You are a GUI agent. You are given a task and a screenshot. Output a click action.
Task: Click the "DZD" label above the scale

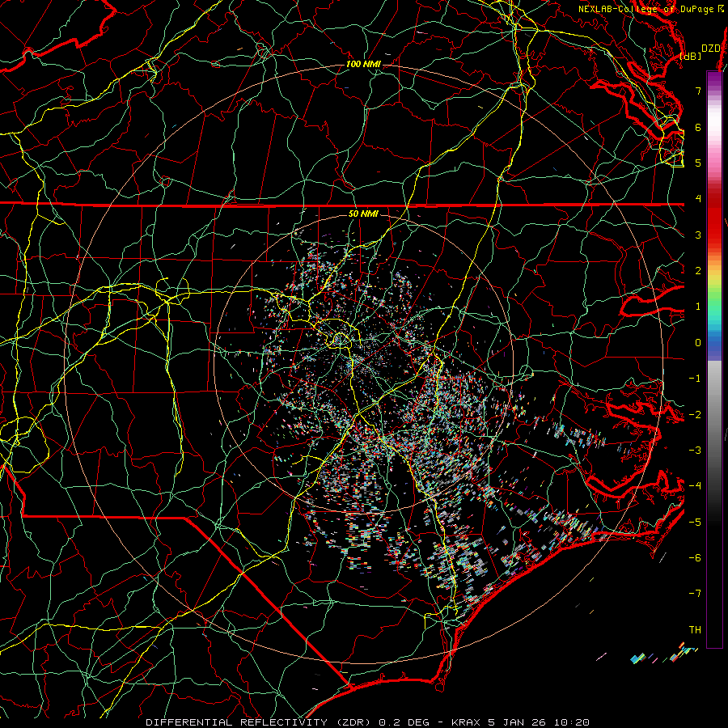[x=711, y=49]
